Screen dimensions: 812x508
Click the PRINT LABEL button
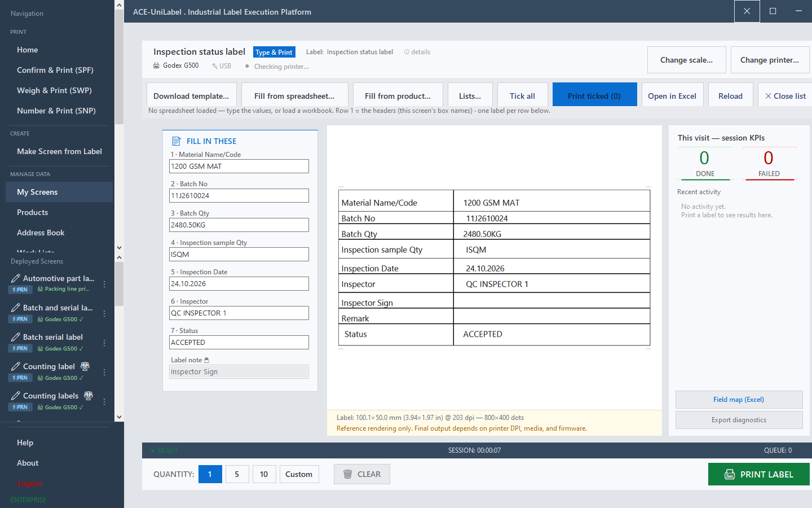(759, 474)
